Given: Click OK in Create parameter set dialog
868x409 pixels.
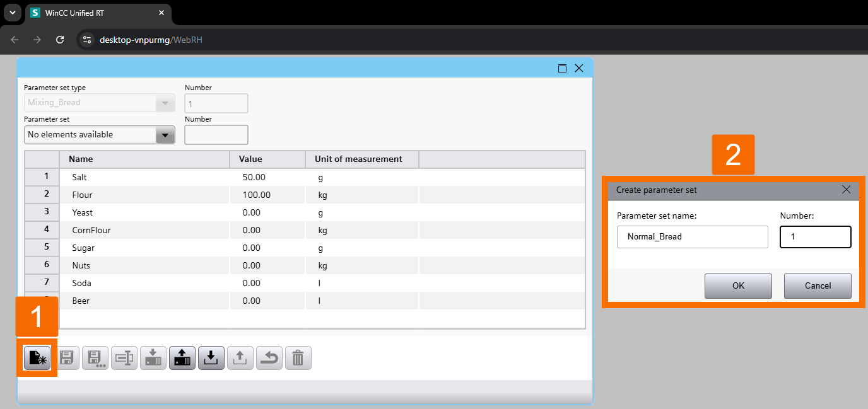Looking at the screenshot, I should tap(738, 286).
